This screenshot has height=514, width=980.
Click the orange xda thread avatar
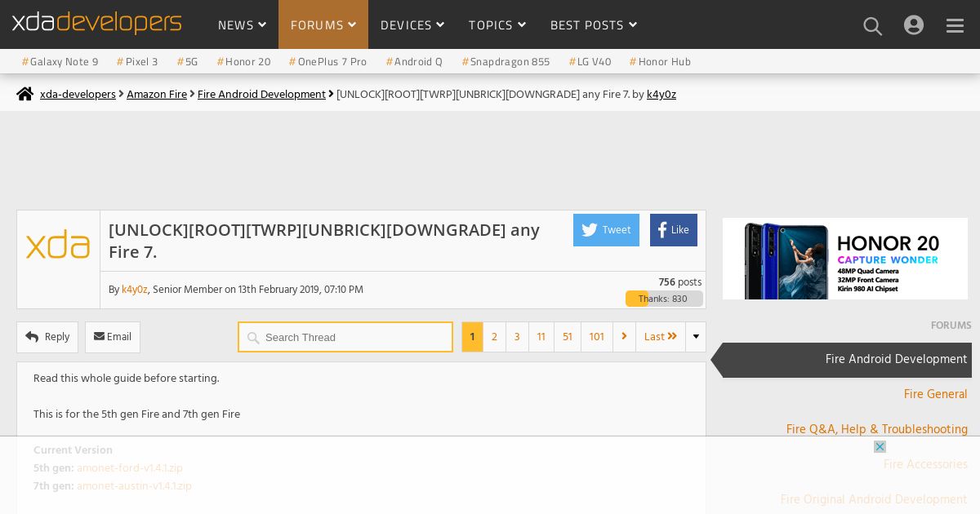[58, 245]
